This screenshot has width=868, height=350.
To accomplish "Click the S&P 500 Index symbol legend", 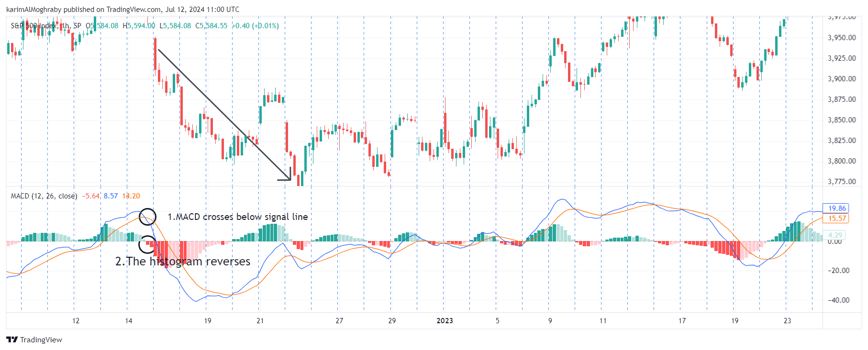I will click(46, 26).
